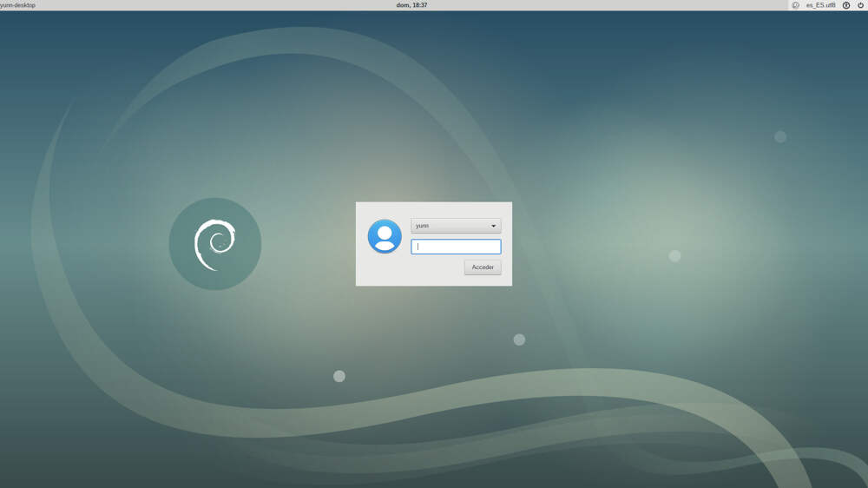
Task: Open the accessibility menu icon
Action: (x=846, y=5)
